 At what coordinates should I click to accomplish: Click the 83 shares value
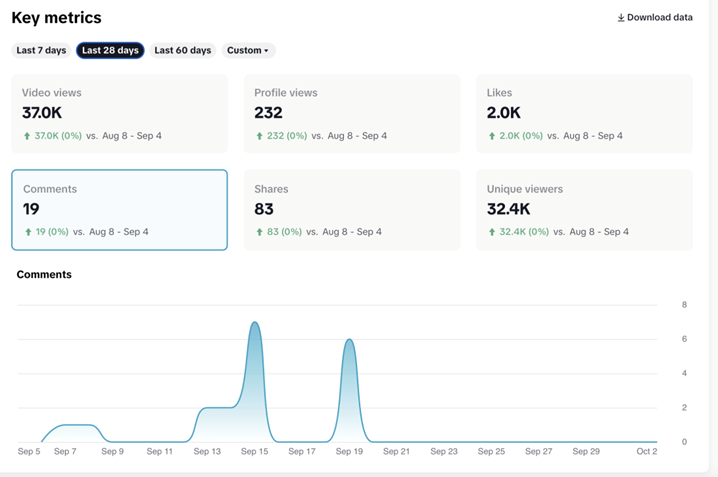pyautogui.click(x=264, y=209)
